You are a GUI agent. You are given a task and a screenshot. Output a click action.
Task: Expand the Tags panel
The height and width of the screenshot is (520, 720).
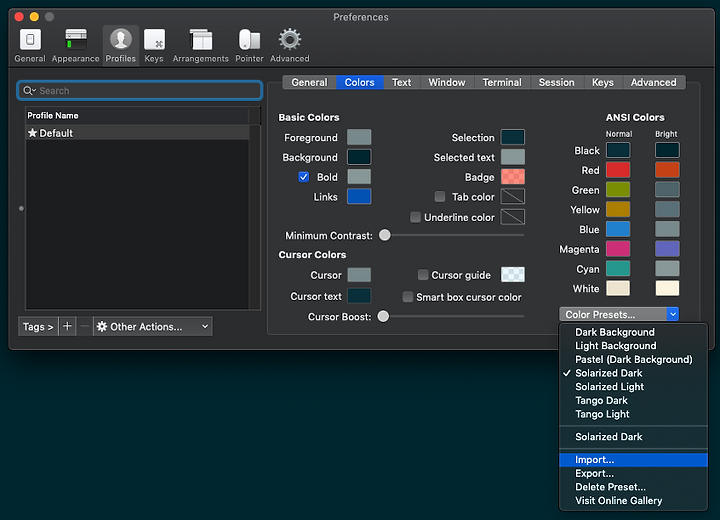(38, 326)
